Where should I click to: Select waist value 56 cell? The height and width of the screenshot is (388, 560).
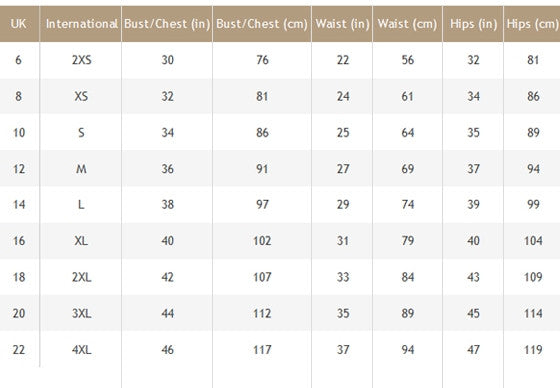click(408, 60)
